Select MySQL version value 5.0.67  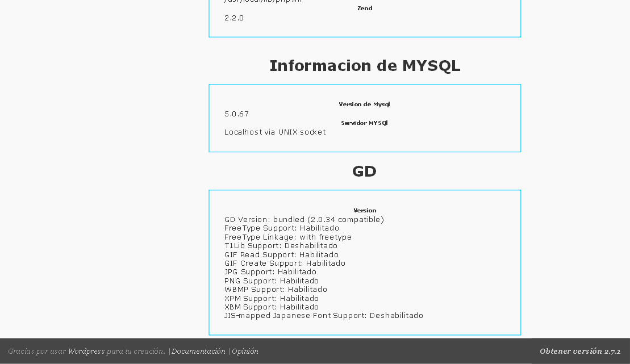(237, 114)
